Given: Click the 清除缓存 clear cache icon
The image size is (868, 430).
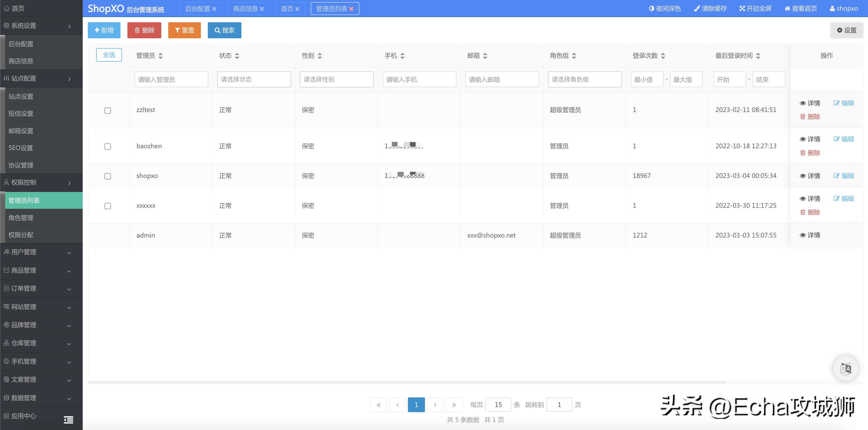Looking at the screenshot, I should [x=710, y=9].
